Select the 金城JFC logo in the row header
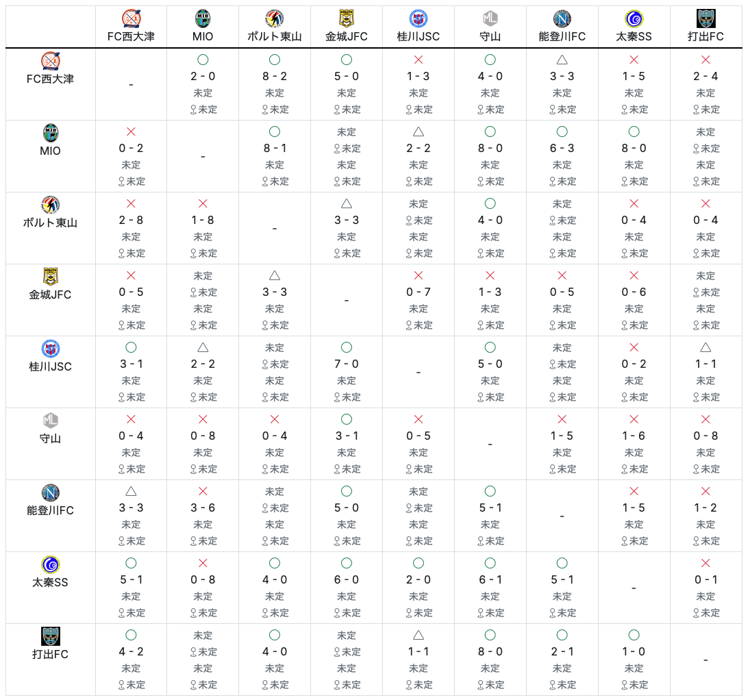Image resolution: width=750 pixels, height=700 pixels. point(50,277)
